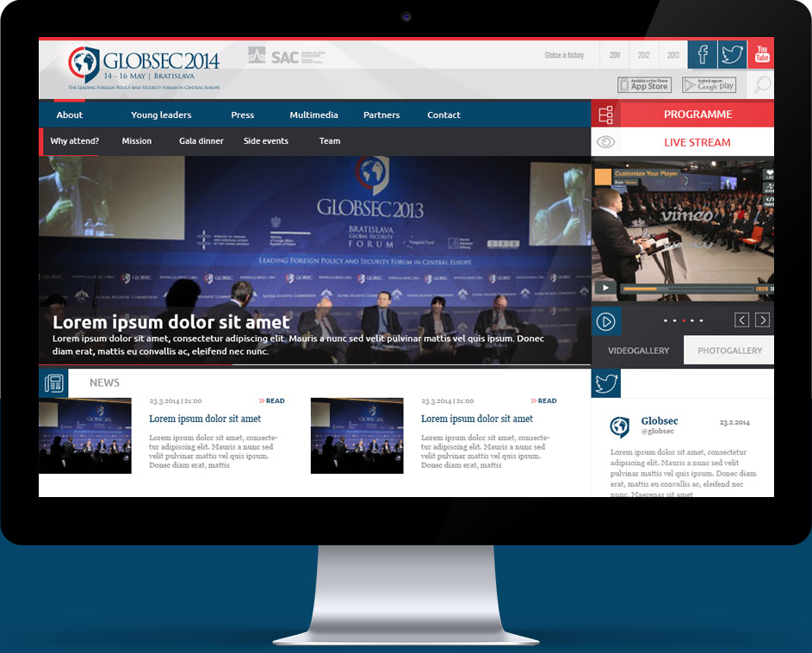Screen dimensions: 812x653
Task: Click the @globsec twitter handle
Action: click(x=658, y=432)
